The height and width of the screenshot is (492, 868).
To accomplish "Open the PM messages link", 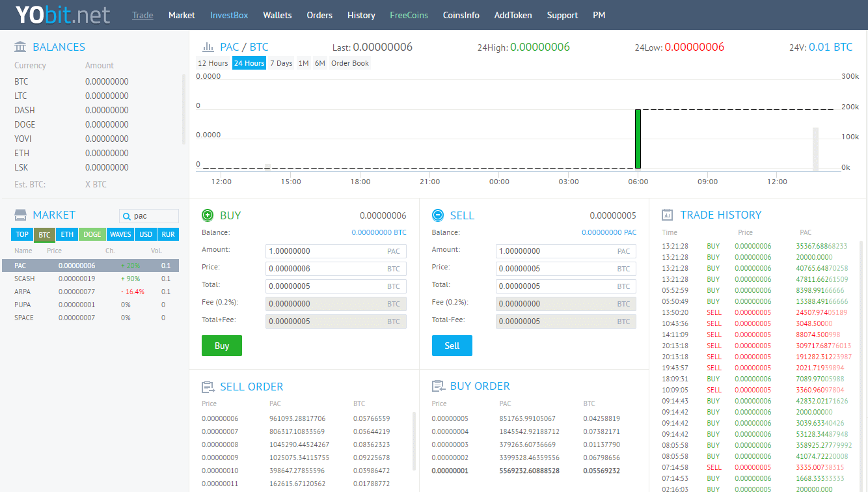I will (x=599, y=15).
